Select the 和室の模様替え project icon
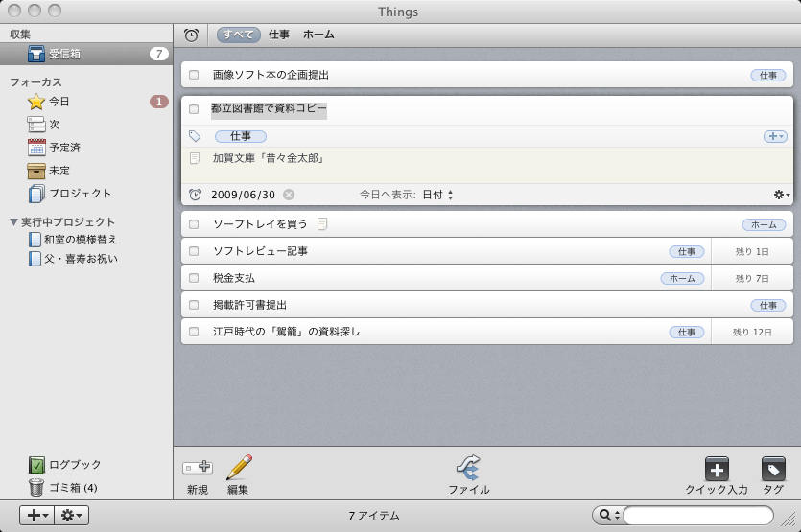801x532 pixels. (35, 240)
